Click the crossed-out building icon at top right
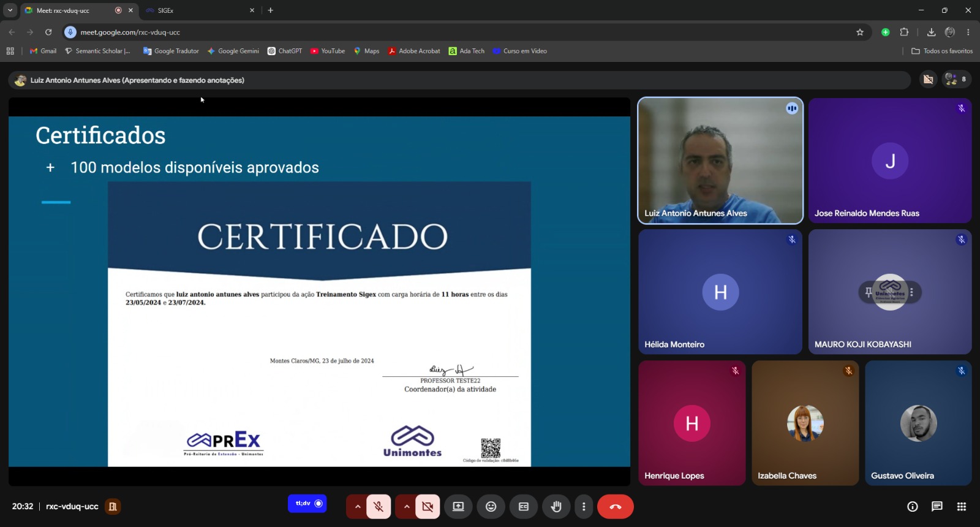 (929, 80)
